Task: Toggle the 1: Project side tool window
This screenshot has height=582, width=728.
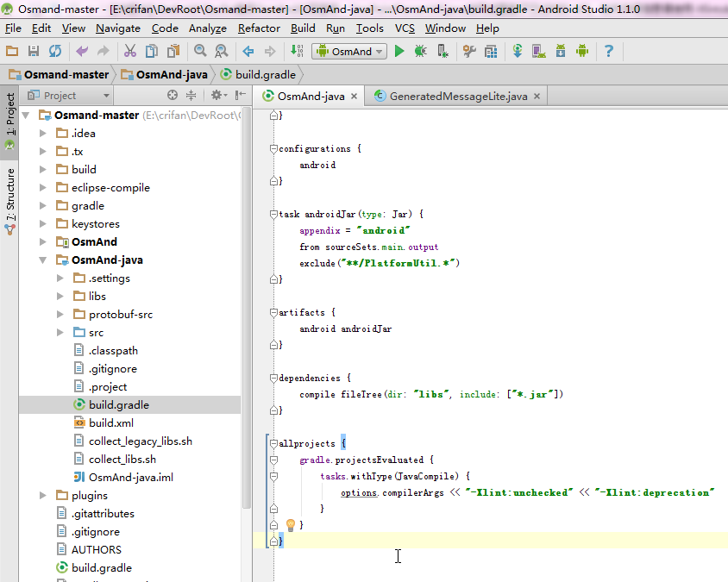Action: (x=10, y=121)
